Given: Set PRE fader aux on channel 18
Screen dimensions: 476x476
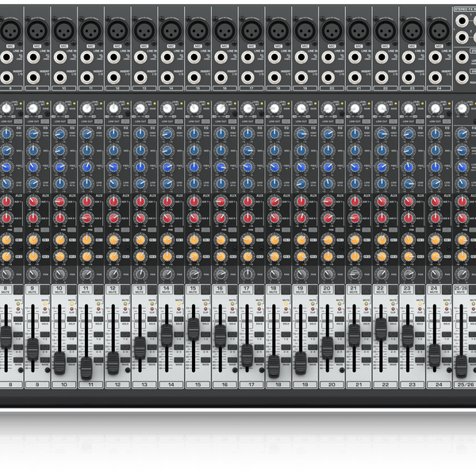Looking at the screenshot, I should tap(286, 230).
